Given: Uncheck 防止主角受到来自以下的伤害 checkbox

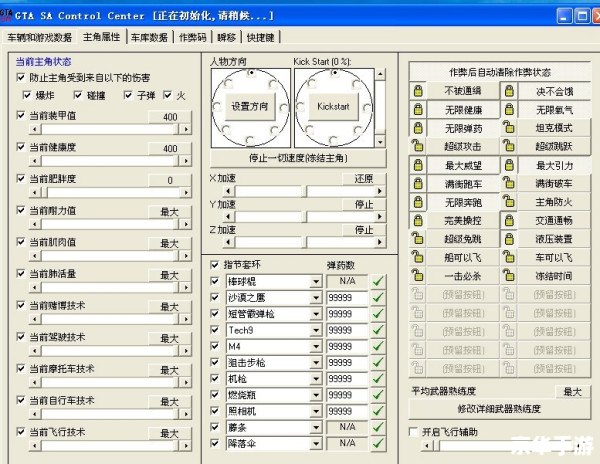Looking at the screenshot, I should tap(21, 77).
